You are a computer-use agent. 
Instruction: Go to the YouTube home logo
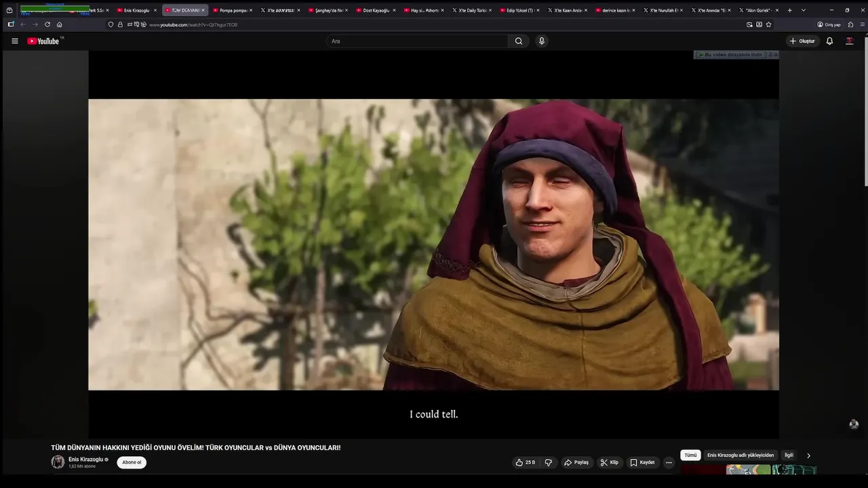pyautogui.click(x=43, y=41)
